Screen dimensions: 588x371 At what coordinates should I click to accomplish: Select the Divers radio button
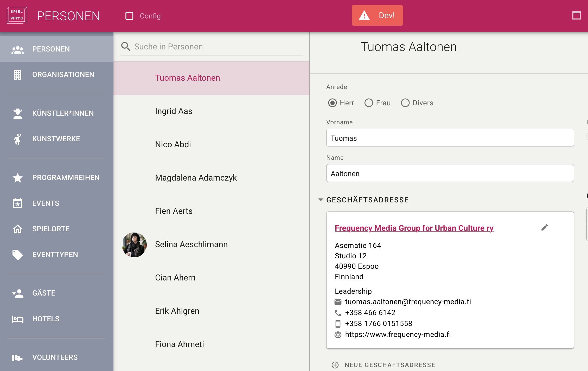(405, 103)
